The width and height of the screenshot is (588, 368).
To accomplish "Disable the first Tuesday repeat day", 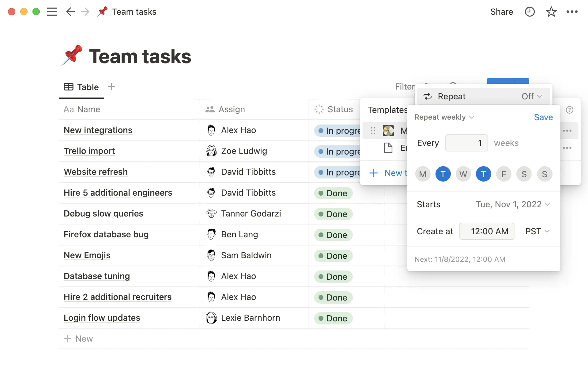I will click(443, 174).
